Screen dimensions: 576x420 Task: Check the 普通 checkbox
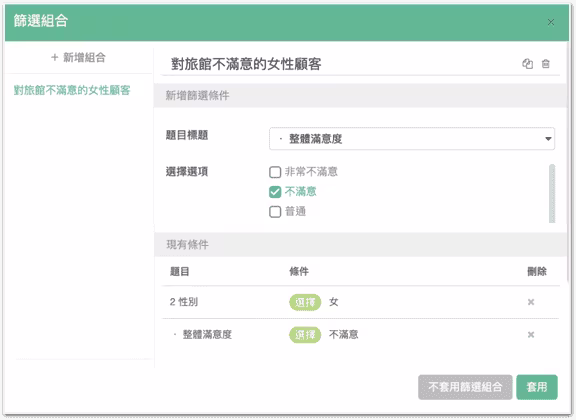(275, 212)
